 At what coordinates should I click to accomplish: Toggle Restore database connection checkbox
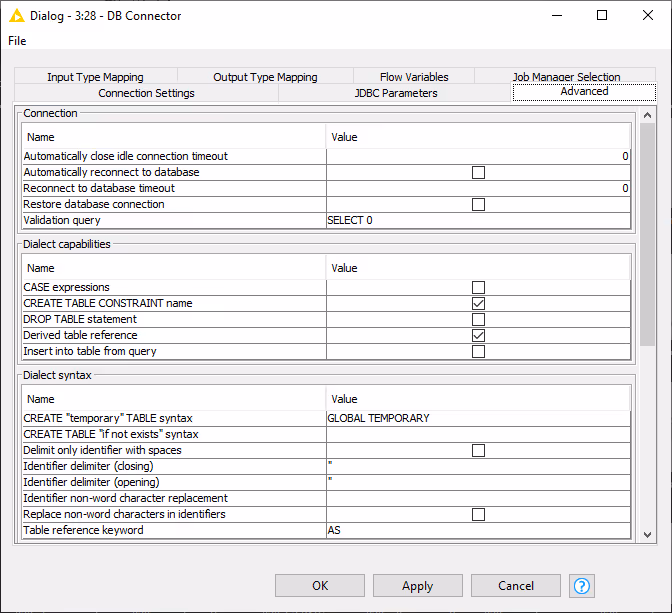point(478,204)
